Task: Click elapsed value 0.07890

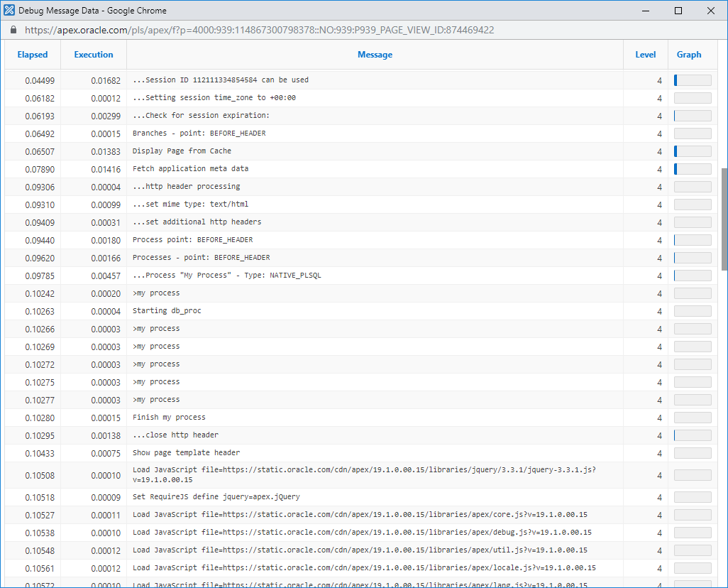Action: coord(40,170)
